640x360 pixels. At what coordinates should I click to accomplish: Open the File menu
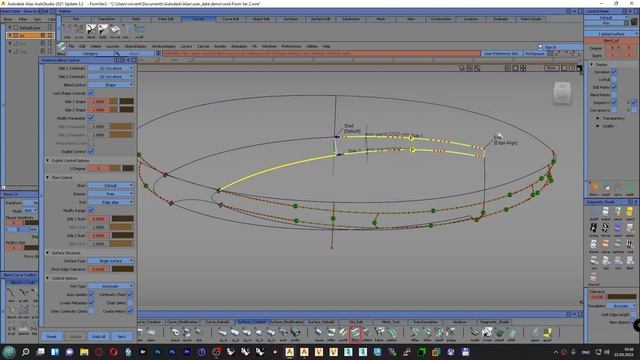71,47
